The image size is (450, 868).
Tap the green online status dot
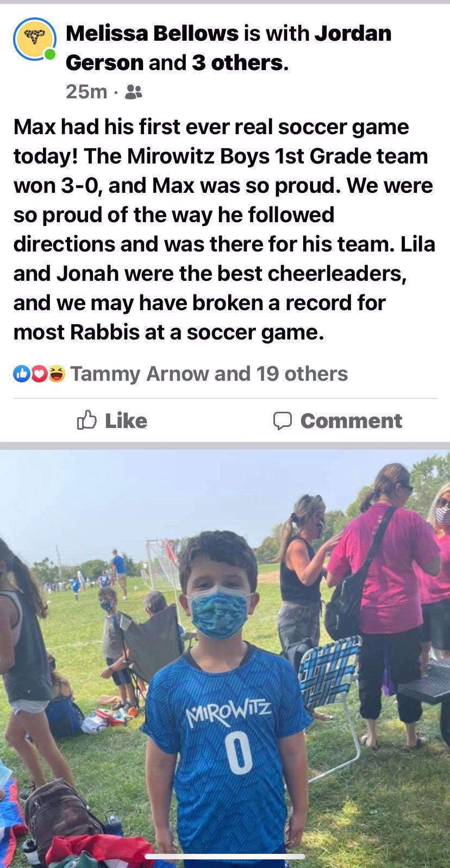pos(49,55)
